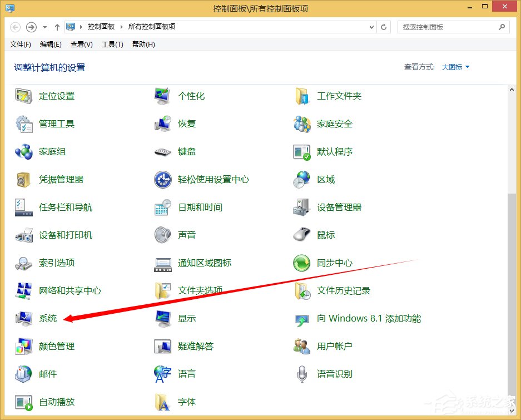521x420 pixels.
Task: Open 语音识别 (Speech Recognition)
Action: (x=334, y=374)
